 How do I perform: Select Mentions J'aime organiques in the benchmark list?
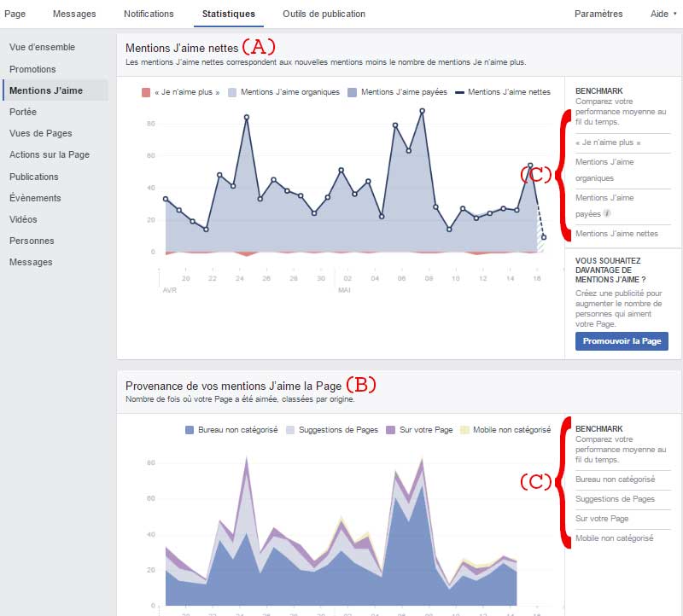(x=604, y=170)
